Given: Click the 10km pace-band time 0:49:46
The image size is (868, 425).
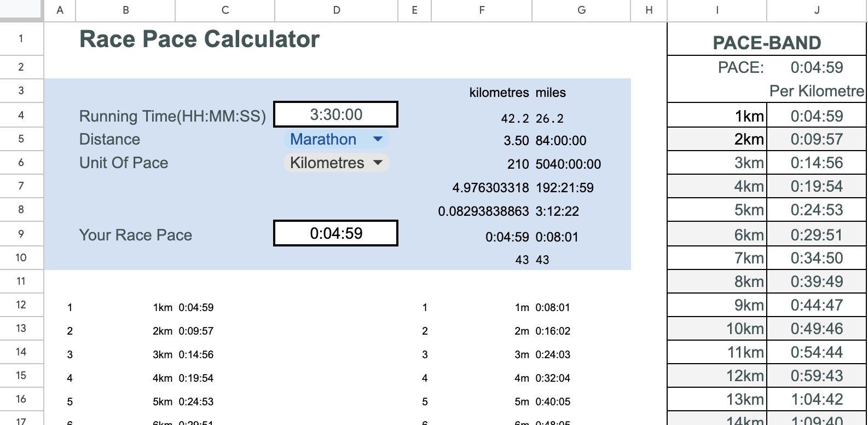Looking at the screenshot, I should tap(817, 329).
